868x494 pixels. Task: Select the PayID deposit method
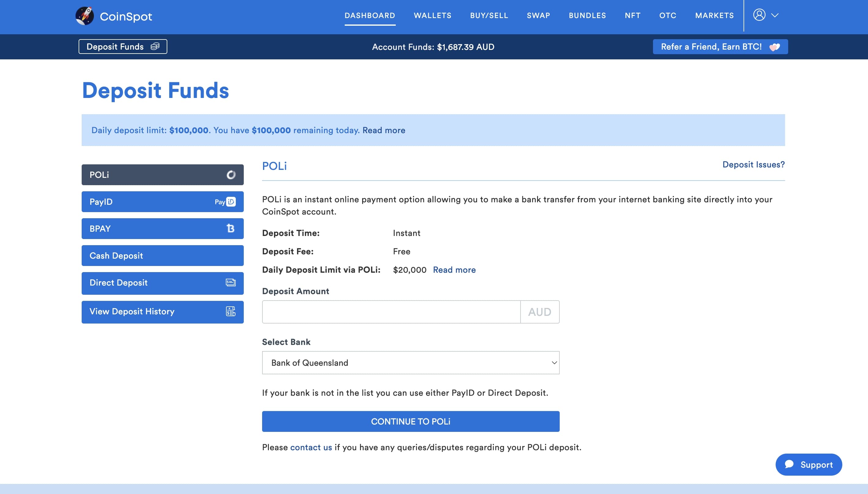[x=162, y=202]
